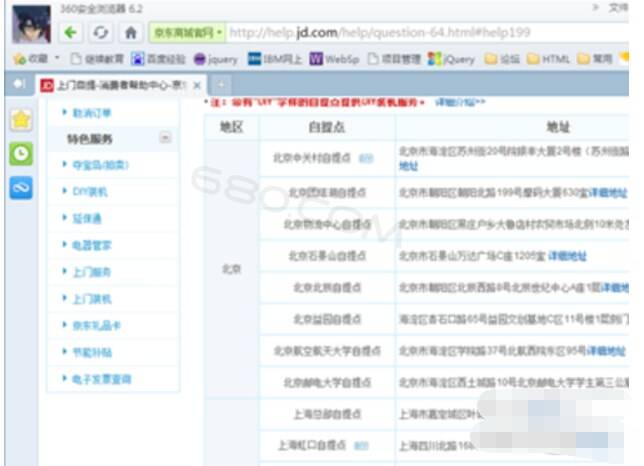Open the 电器管家 help link
Screen dimensions: 644x466
click(x=92, y=246)
